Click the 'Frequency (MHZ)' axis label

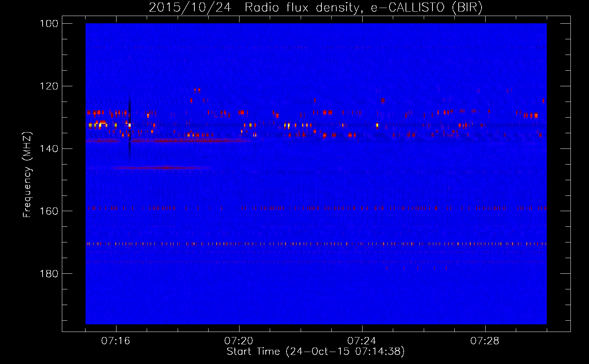pyautogui.click(x=27, y=174)
